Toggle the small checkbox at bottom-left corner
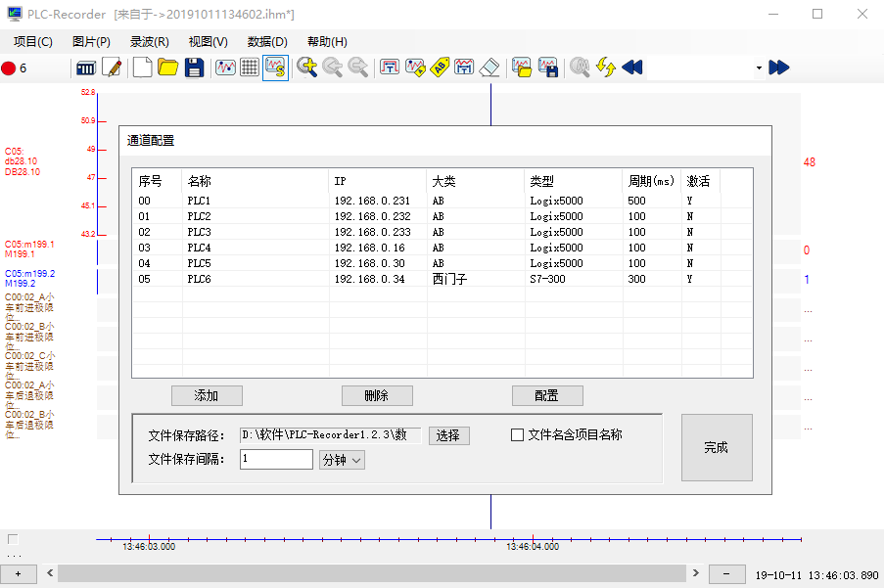The width and height of the screenshot is (885, 588). (13, 539)
